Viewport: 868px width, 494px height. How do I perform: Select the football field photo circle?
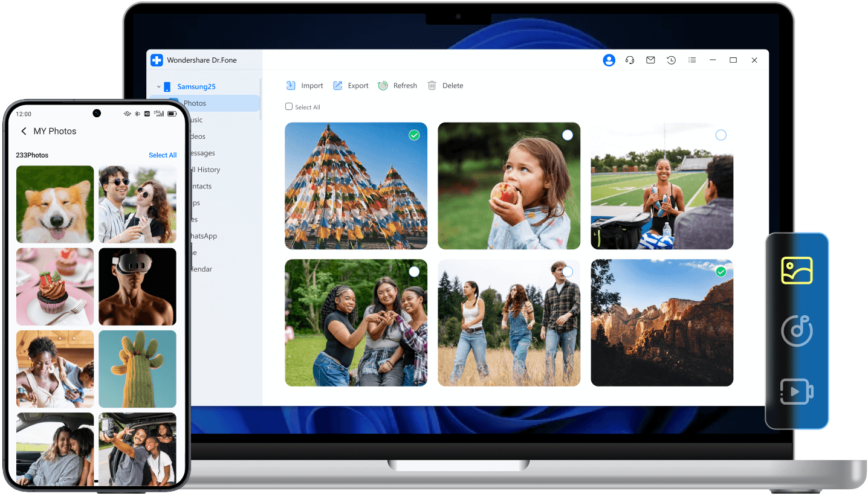coord(721,135)
